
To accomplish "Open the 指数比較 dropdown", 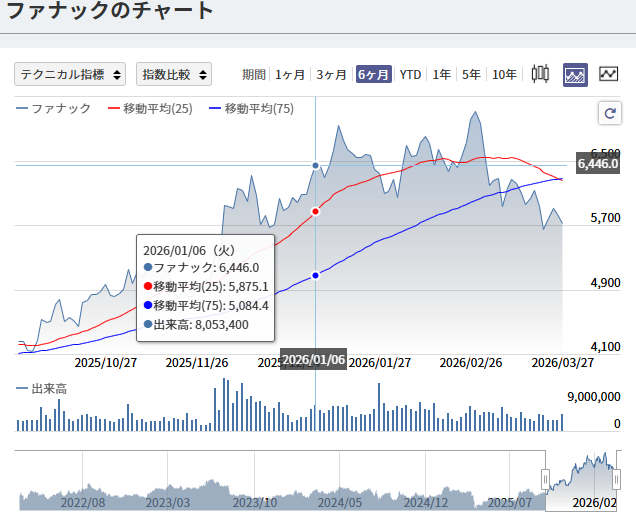I will (174, 74).
